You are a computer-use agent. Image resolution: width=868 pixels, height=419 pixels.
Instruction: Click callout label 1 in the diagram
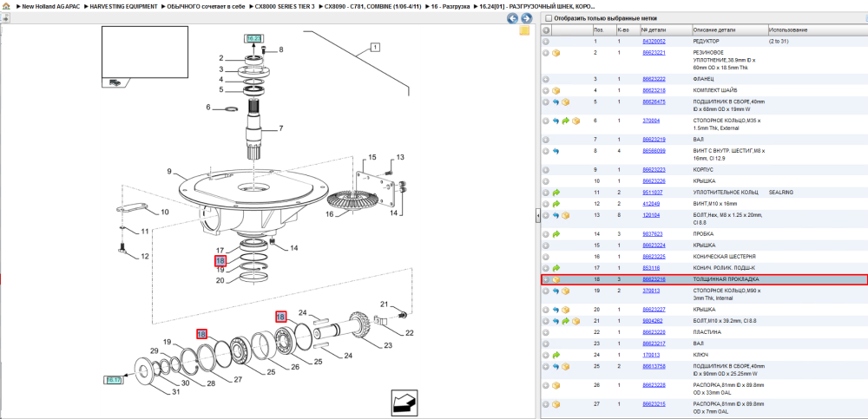pos(375,47)
